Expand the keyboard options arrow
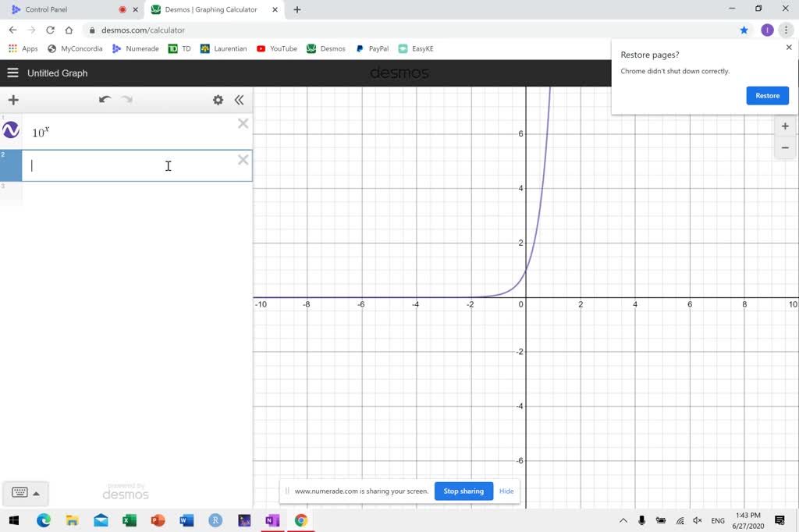 tap(37, 492)
